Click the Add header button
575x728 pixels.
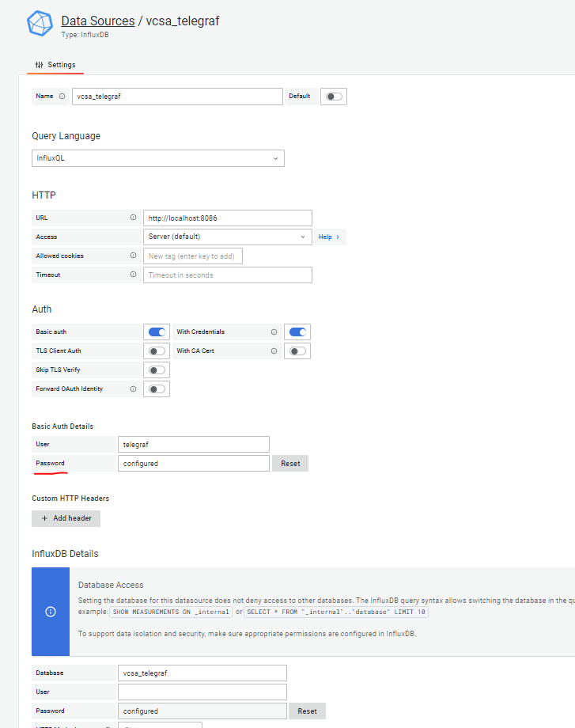[x=66, y=518]
